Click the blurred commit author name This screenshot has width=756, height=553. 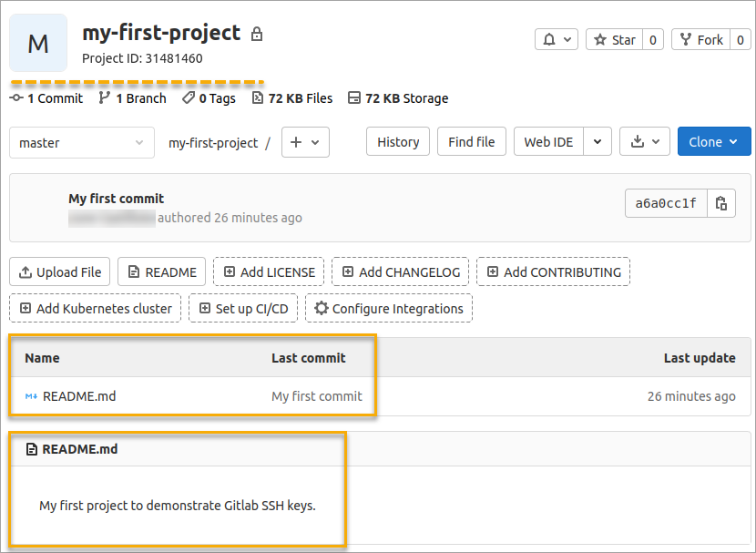tap(112, 218)
